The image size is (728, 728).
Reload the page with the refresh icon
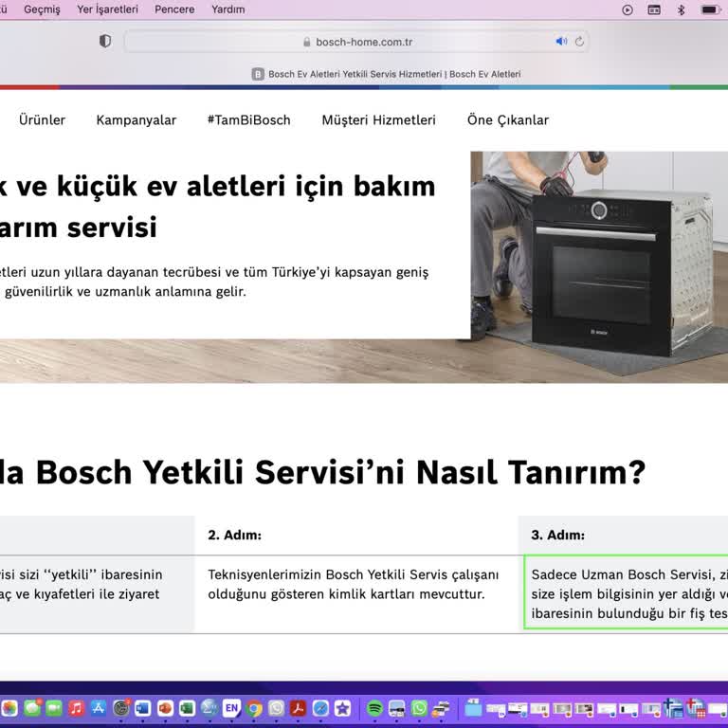pos(579,42)
